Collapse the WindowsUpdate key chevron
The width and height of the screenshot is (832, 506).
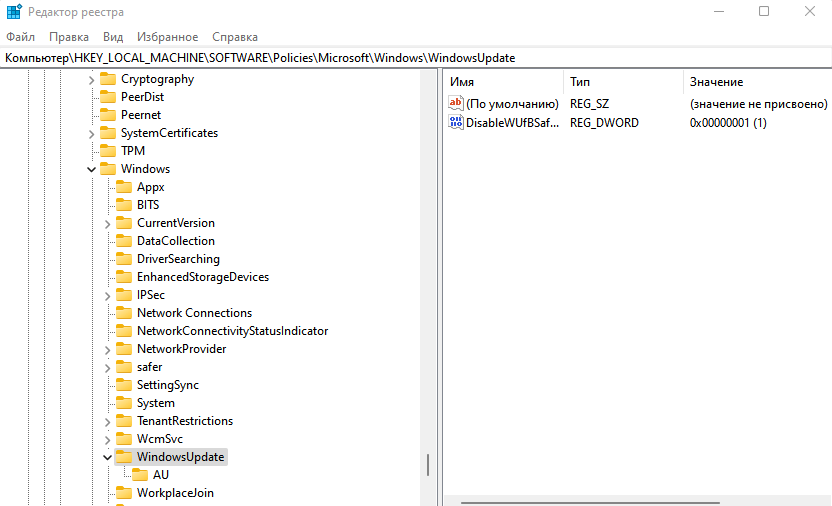pos(108,457)
